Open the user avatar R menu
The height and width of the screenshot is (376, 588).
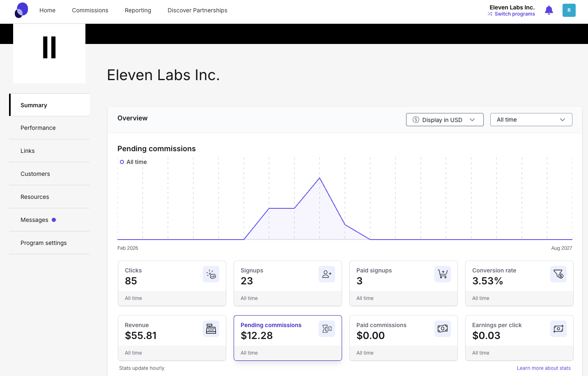point(569,10)
